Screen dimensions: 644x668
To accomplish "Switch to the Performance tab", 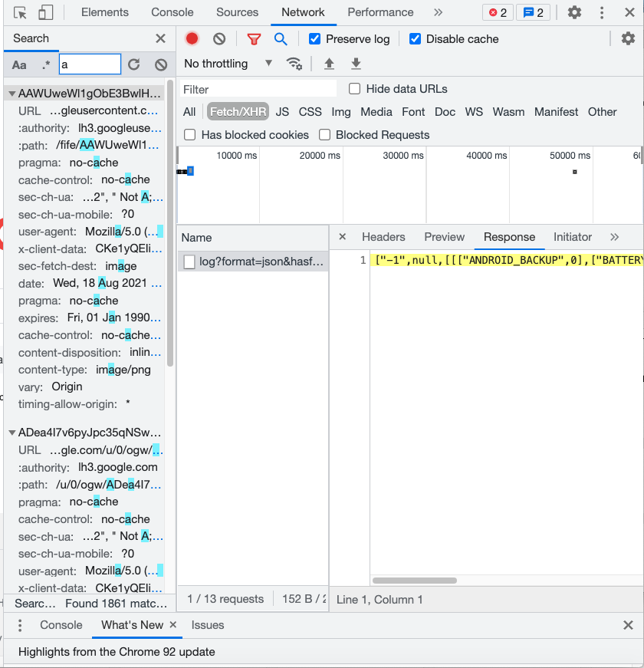I will (380, 12).
